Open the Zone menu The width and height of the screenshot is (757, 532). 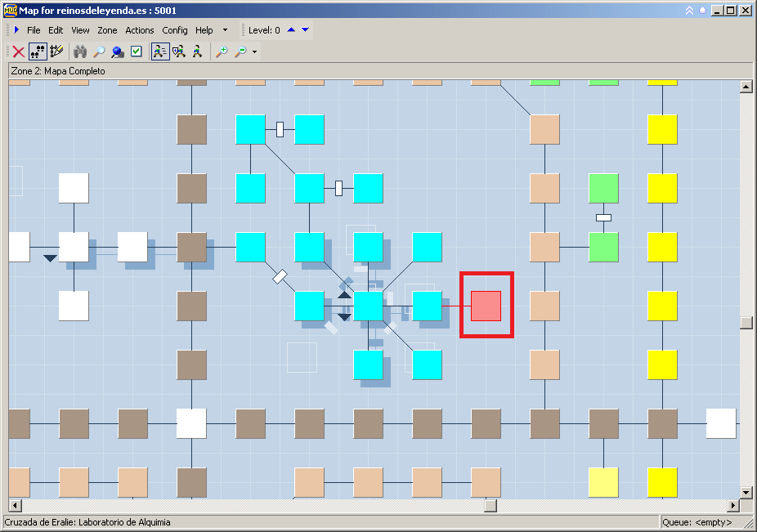pos(107,30)
